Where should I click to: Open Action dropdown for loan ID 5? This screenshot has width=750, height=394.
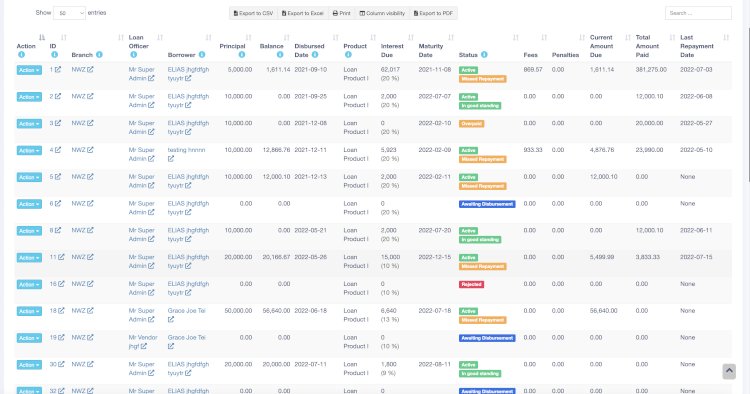pyautogui.click(x=29, y=177)
